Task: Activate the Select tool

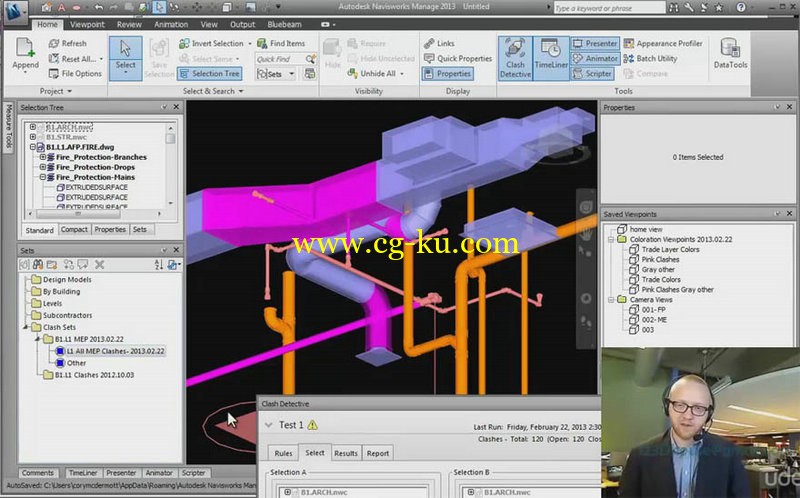Action: coord(126,57)
